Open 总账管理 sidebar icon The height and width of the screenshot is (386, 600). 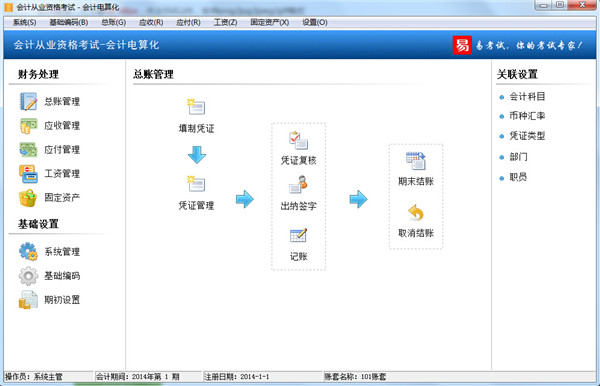(x=28, y=101)
